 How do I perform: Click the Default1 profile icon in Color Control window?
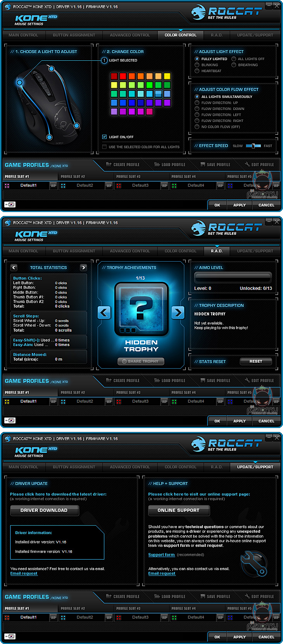click(x=7, y=185)
